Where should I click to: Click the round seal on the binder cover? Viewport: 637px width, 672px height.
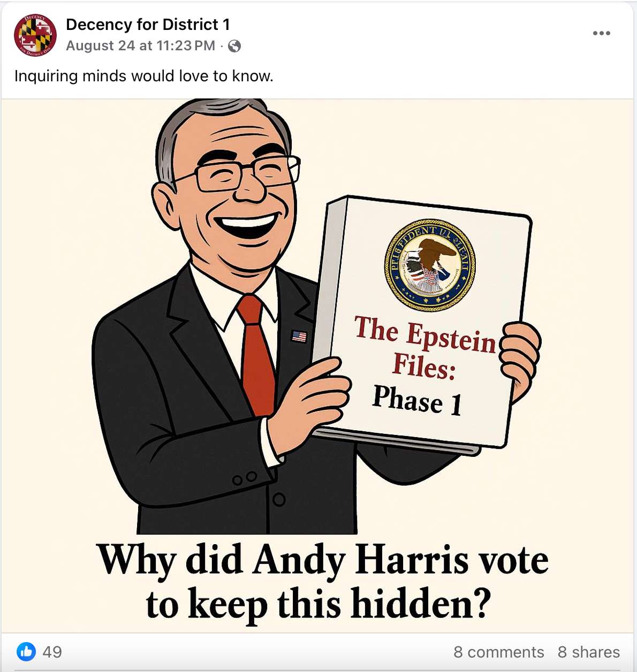tap(430, 265)
